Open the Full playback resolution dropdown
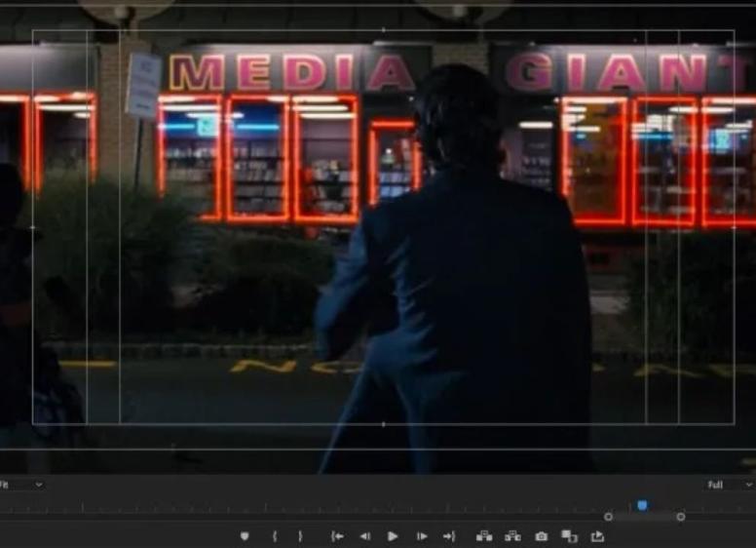 click(730, 485)
